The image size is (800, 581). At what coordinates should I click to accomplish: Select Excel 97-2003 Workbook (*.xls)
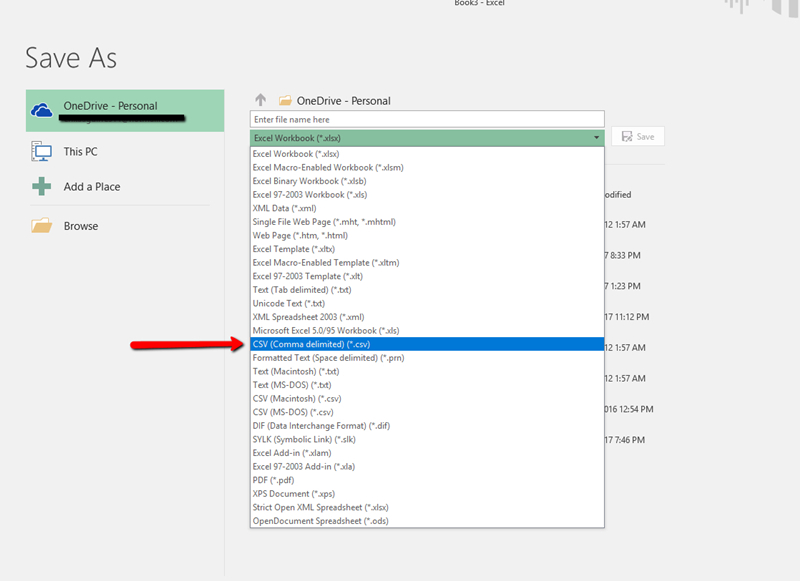427,194
